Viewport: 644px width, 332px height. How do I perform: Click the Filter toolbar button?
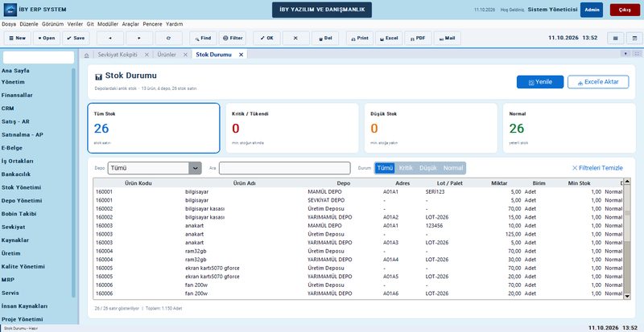point(233,38)
